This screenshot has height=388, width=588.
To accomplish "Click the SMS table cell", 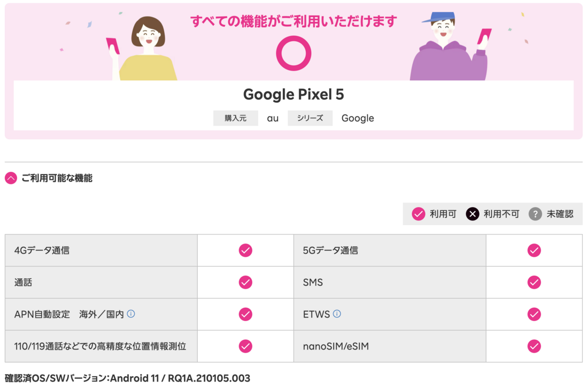I will (x=390, y=283).
